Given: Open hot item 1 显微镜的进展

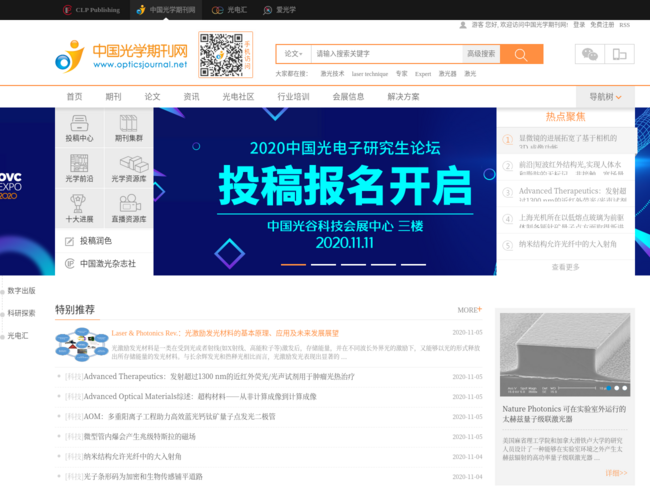Looking at the screenshot, I should (x=566, y=141).
